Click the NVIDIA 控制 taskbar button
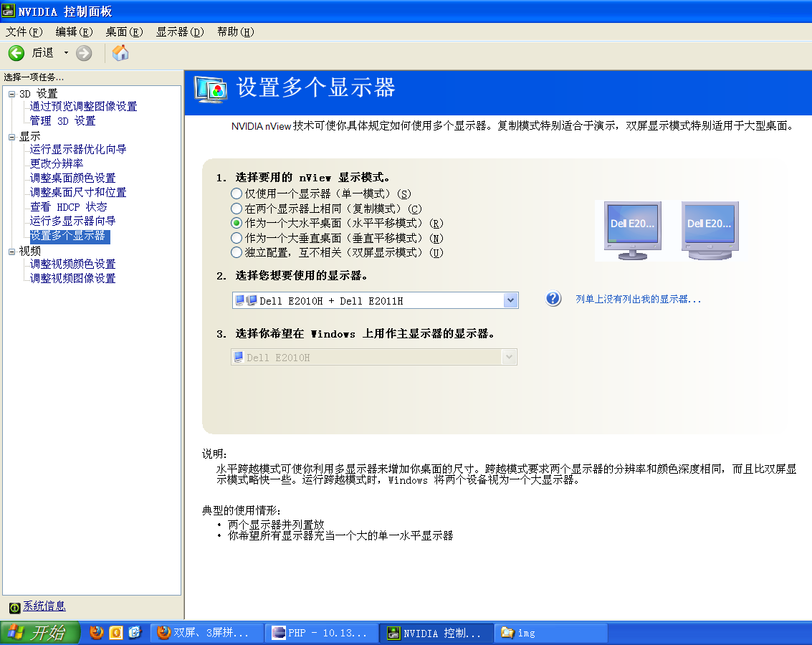Screen dimensions: 812x645 pyautogui.click(x=436, y=633)
